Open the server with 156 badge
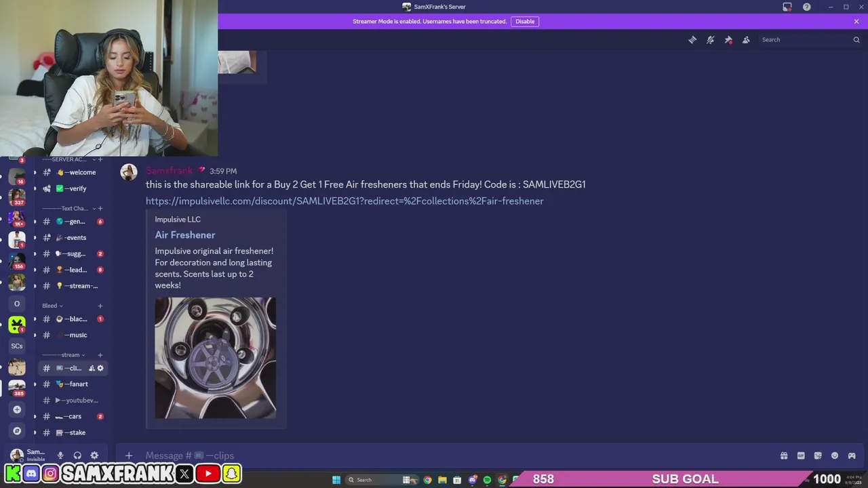Viewport: 868px width, 488px height. [x=17, y=260]
